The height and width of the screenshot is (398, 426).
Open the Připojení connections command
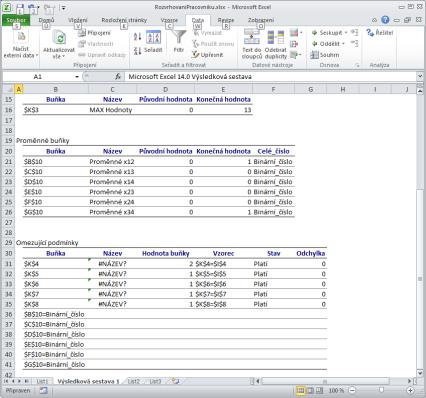pos(95,33)
